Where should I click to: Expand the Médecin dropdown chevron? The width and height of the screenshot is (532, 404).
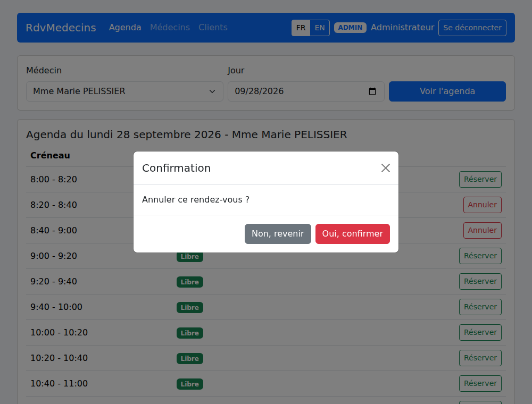point(212,91)
